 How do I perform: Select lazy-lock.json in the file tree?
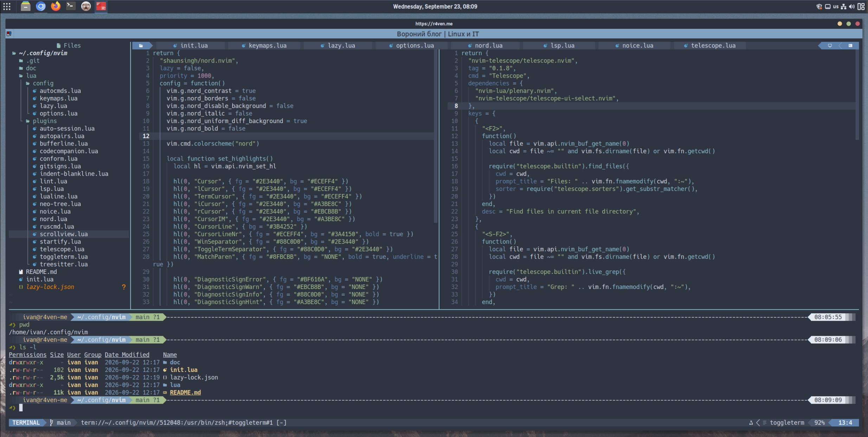coord(46,287)
